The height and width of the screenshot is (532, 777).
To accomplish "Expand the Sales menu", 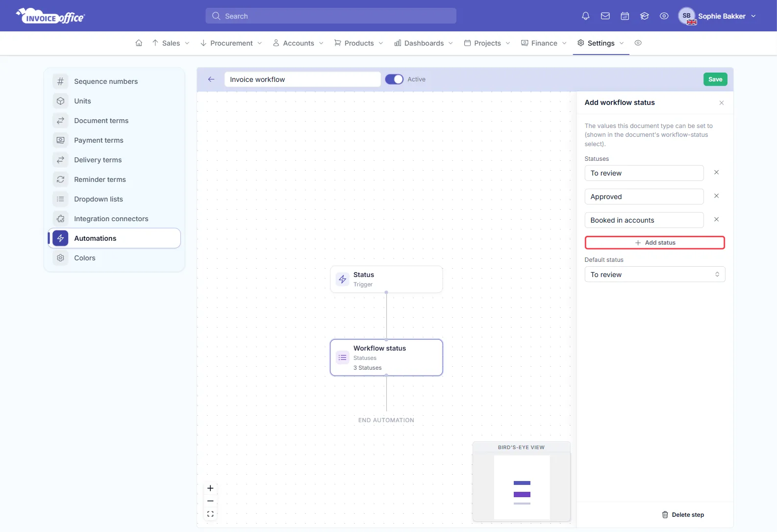I will click(x=171, y=43).
